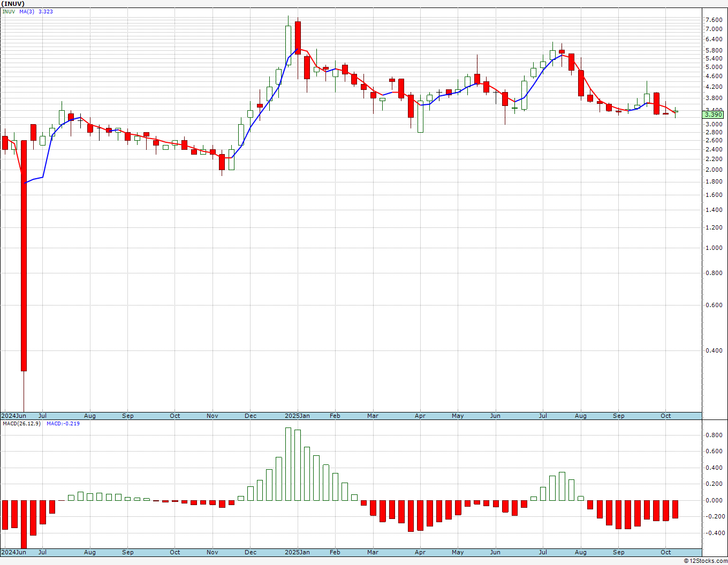Click the Jul 2025 timeline label
Viewport: 728px width, 565px height.
[543, 416]
